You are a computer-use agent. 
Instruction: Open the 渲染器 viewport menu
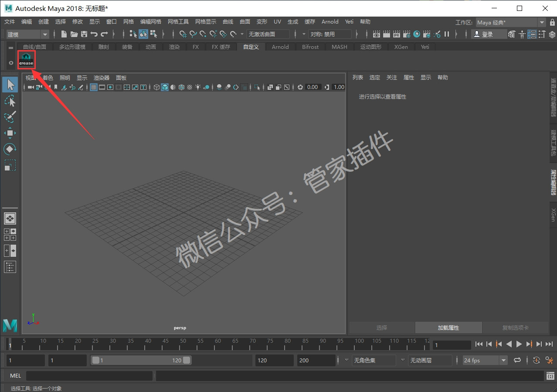[102, 78]
